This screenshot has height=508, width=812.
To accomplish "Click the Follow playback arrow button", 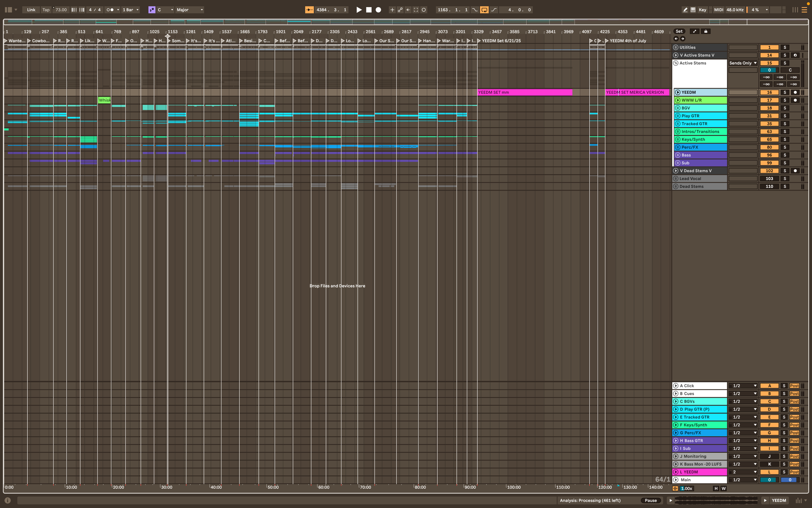I will (x=309, y=10).
